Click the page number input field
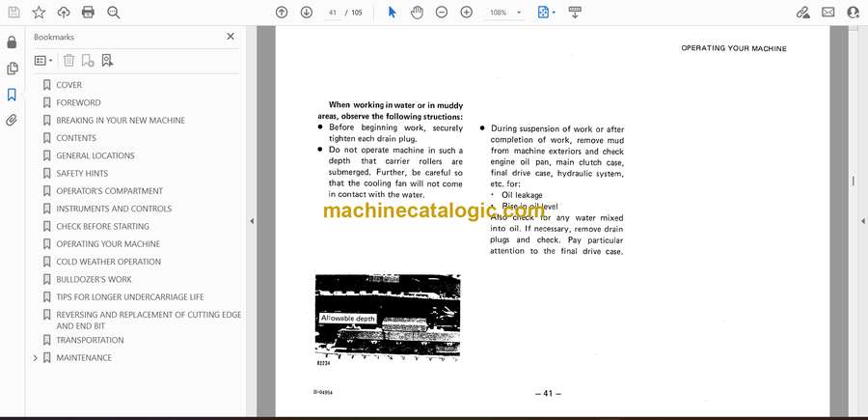This screenshot has height=420, width=868. pyautogui.click(x=333, y=13)
